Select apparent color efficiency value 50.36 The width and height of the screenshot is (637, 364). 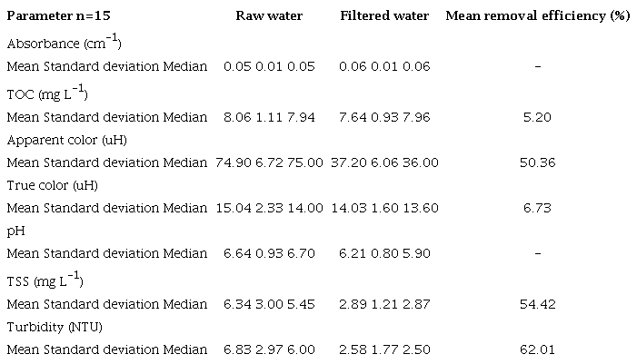[x=538, y=162]
